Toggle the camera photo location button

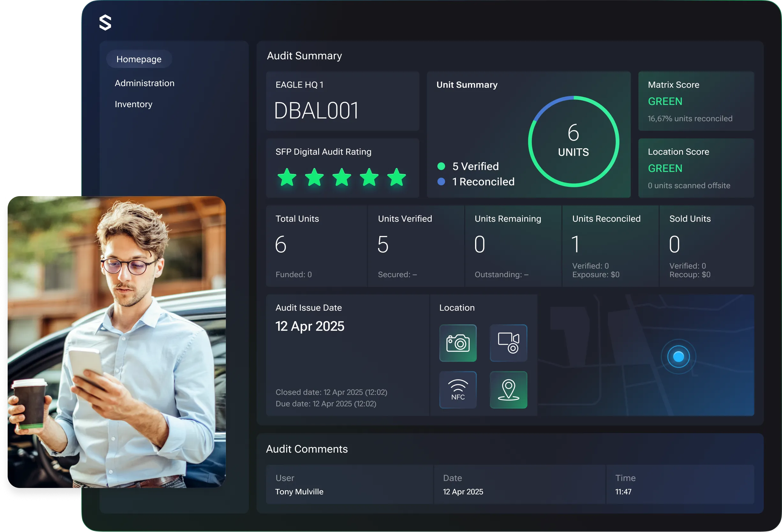pyautogui.click(x=458, y=343)
